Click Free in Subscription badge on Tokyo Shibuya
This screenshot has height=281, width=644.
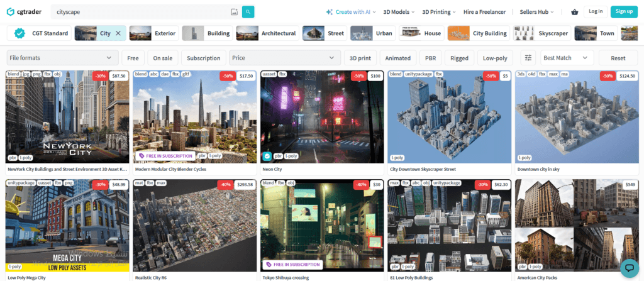293,265
